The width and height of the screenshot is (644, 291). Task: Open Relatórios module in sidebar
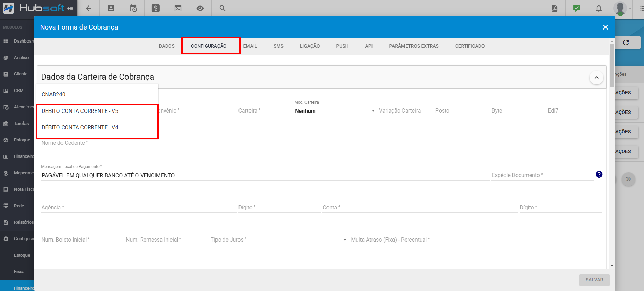coord(17,222)
